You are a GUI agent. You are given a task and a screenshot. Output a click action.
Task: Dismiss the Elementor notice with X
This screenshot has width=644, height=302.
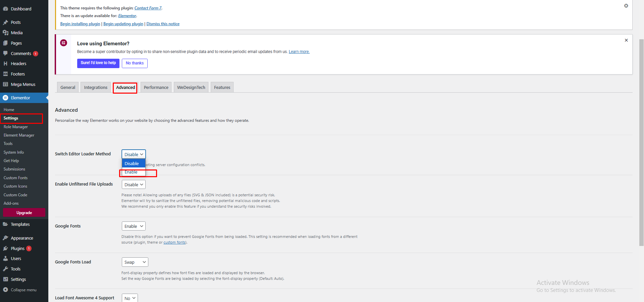tap(626, 40)
